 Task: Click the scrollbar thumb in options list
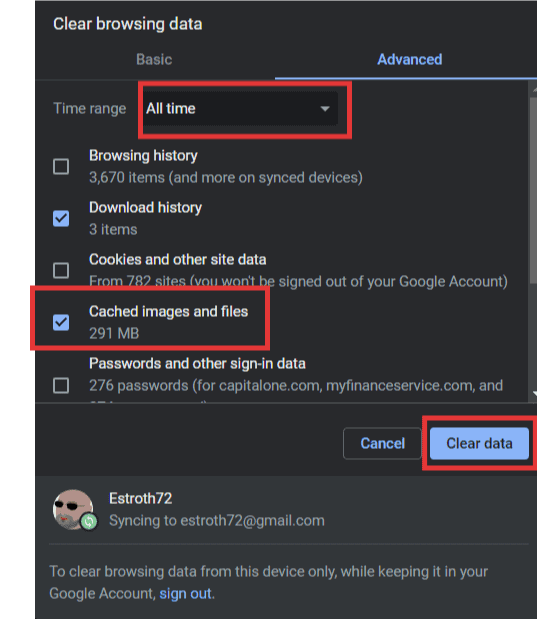click(x=533, y=189)
